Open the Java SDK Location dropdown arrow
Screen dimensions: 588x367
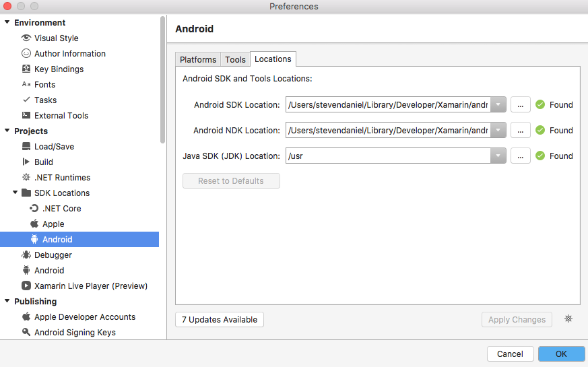(498, 156)
